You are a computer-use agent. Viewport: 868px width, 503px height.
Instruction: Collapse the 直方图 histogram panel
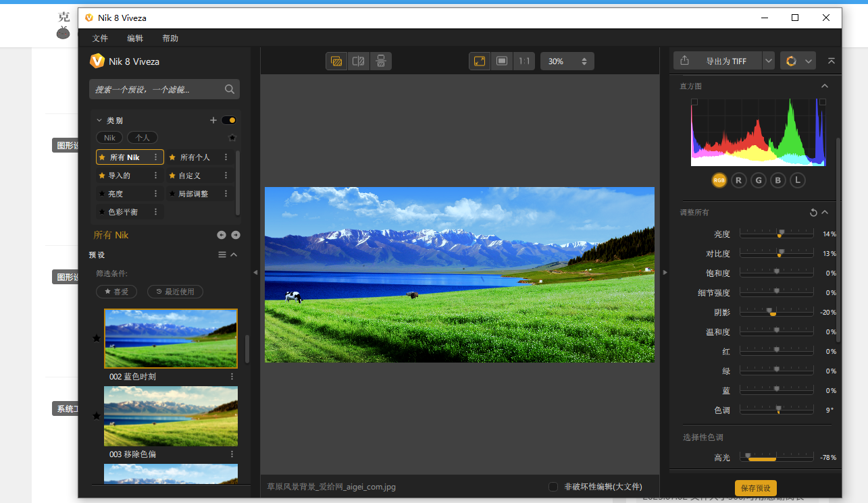[x=824, y=86]
